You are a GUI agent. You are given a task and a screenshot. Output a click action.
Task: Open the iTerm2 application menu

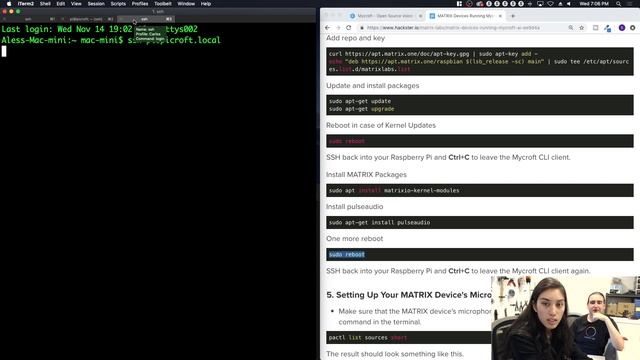coord(26,4)
